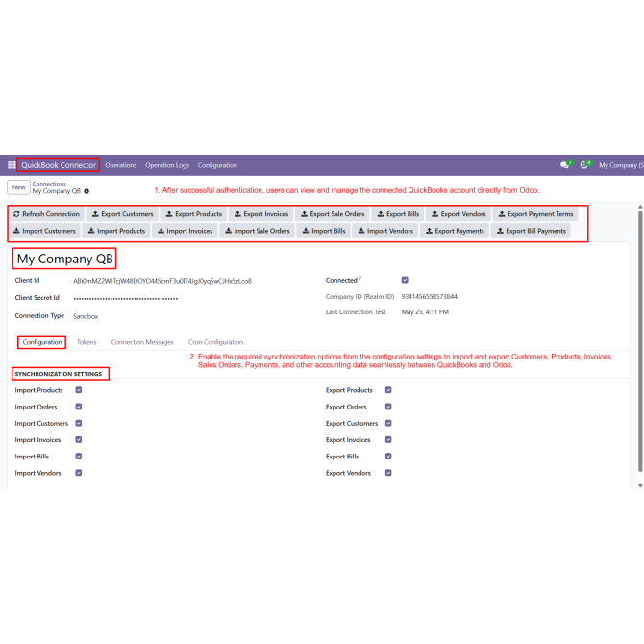Image resolution: width=644 pixels, height=644 pixels.
Task: Click the Client Id field value
Action: [x=162, y=281]
